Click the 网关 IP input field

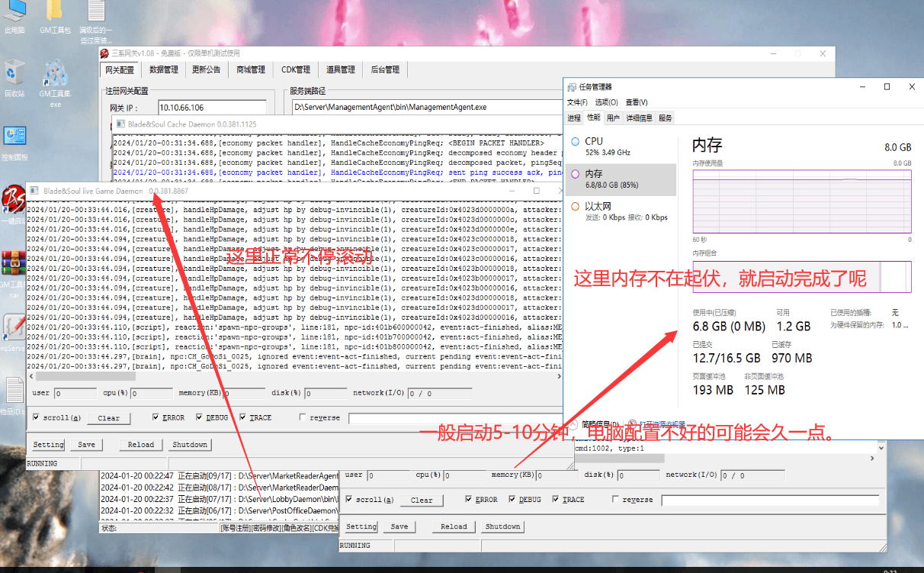click(x=212, y=108)
